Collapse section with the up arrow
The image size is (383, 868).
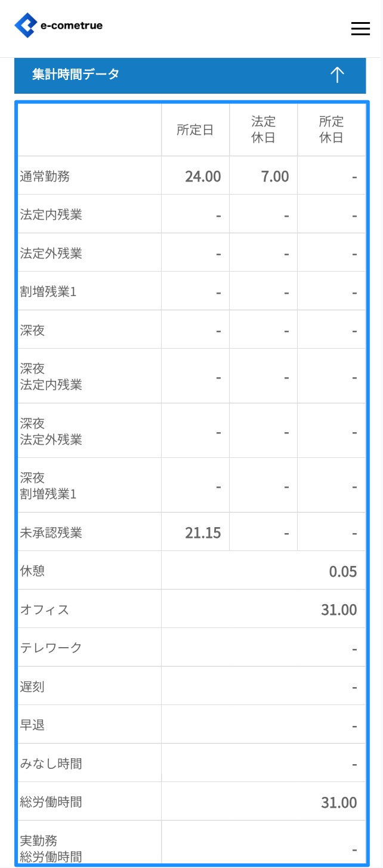pyautogui.click(x=337, y=75)
